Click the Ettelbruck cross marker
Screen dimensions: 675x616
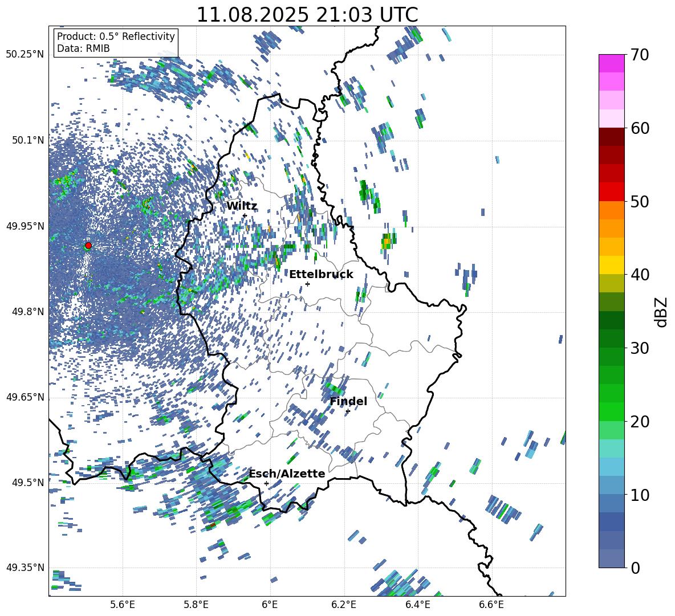307,284
